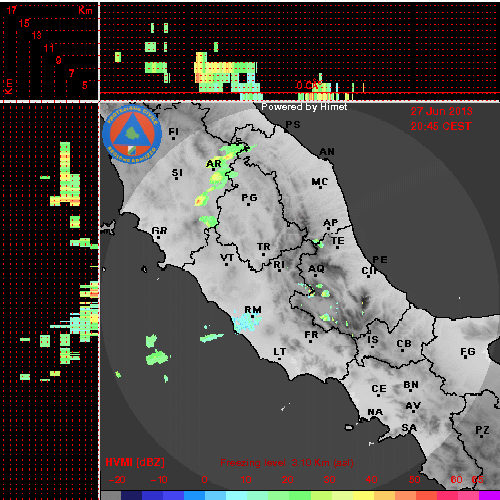The image size is (500, 500).
Task: Pick the PG city label
Action: tap(249, 198)
